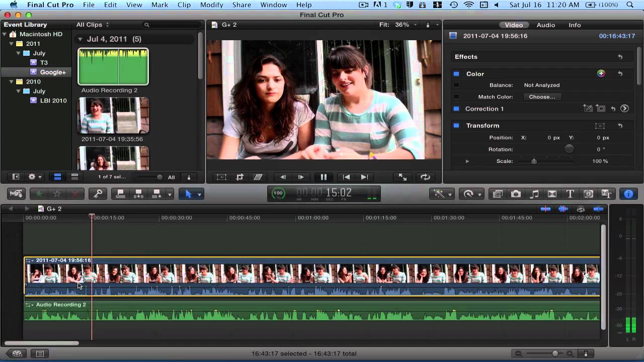Open the Titles Browser T icon
The width and height of the screenshot is (644, 362).
pos(570,194)
